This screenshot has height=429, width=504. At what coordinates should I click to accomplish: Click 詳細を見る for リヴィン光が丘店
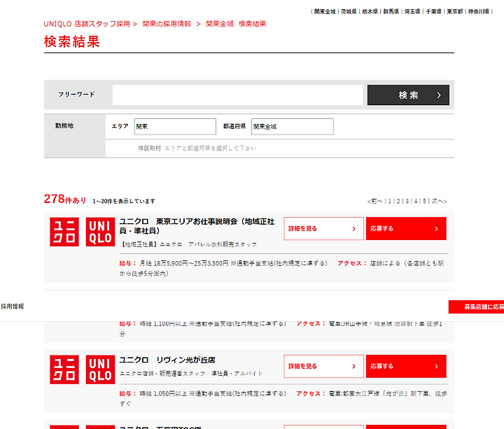323,366
